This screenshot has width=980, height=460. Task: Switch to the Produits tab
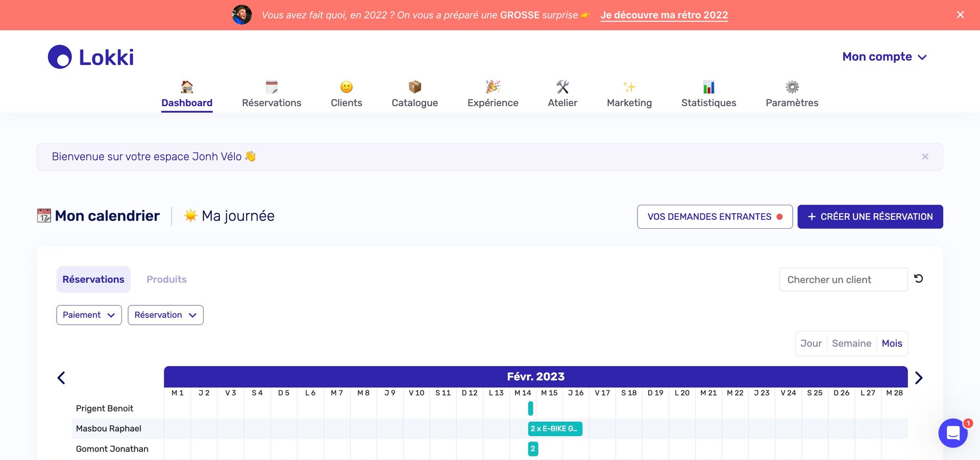click(x=166, y=279)
